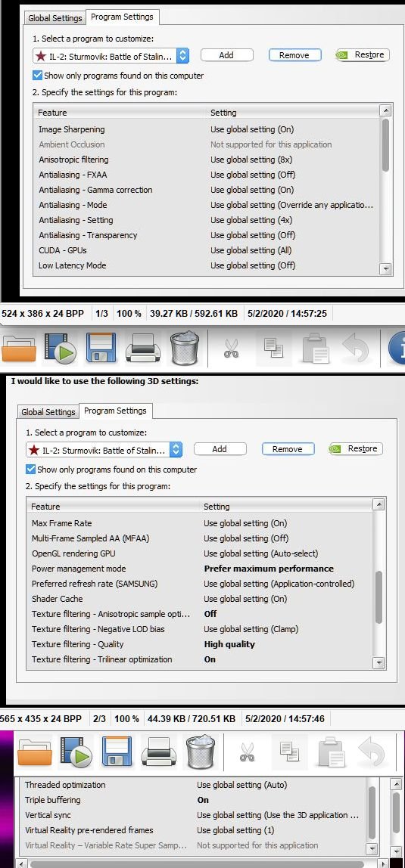Screen dimensions: 405x868
Task: Click the Remove button in top panel
Action: pos(294,54)
